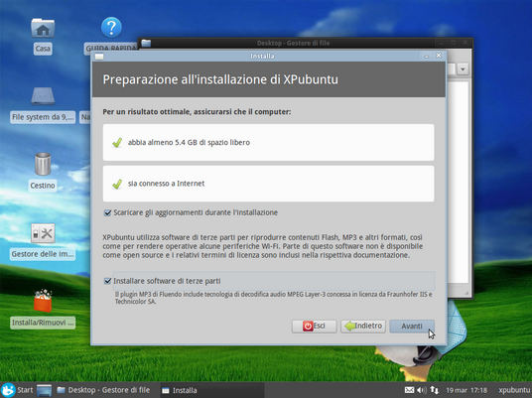Image resolution: width=532 pixels, height=398 pixels.
Task: Click the Avanti button
Action: [x=412, y=327]
